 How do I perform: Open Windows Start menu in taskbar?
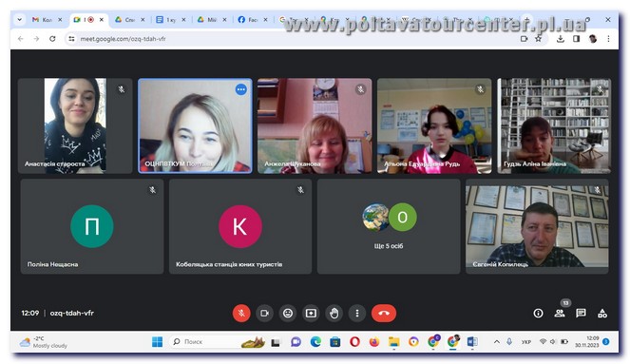tap(157, 342)
